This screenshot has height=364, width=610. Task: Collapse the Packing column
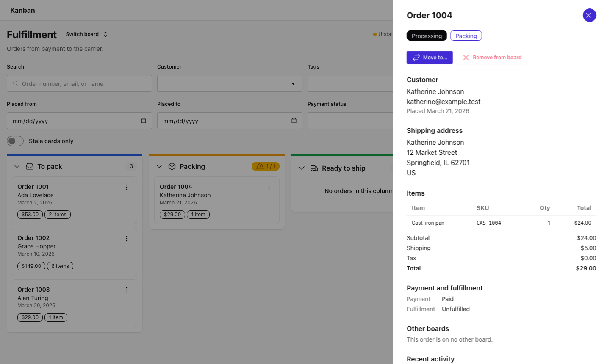click(x=159, y=166)
